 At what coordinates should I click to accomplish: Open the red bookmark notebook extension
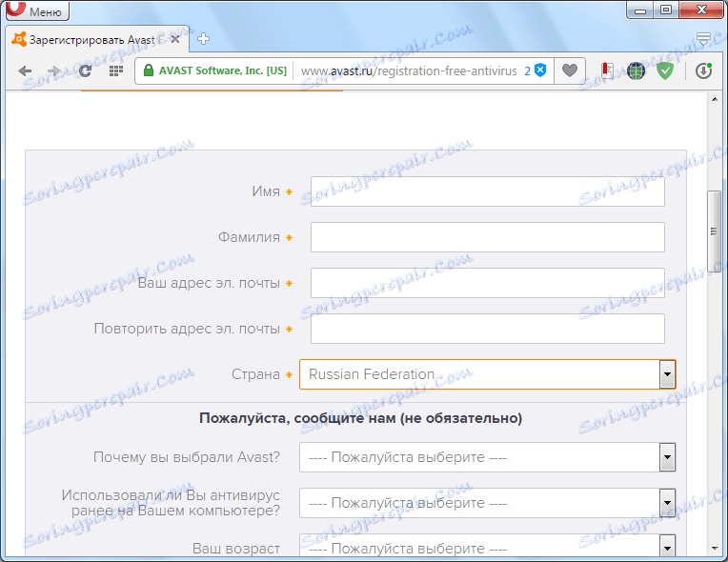(607, 70)
